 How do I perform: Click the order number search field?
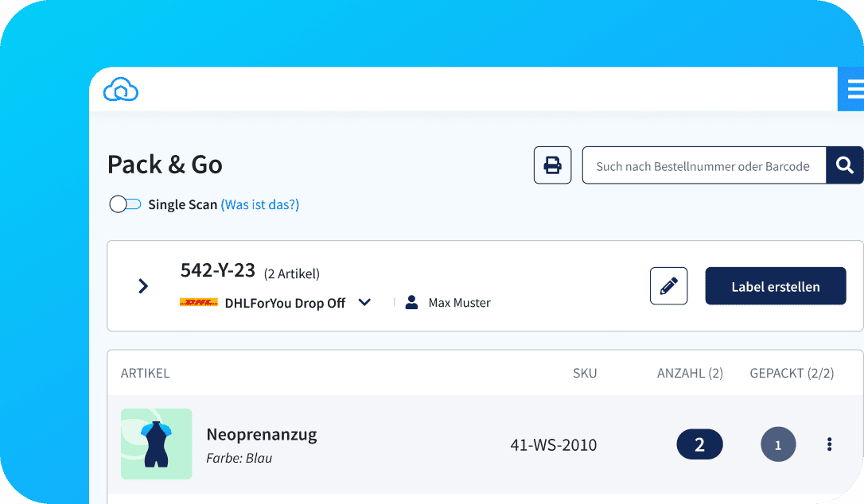703,166
